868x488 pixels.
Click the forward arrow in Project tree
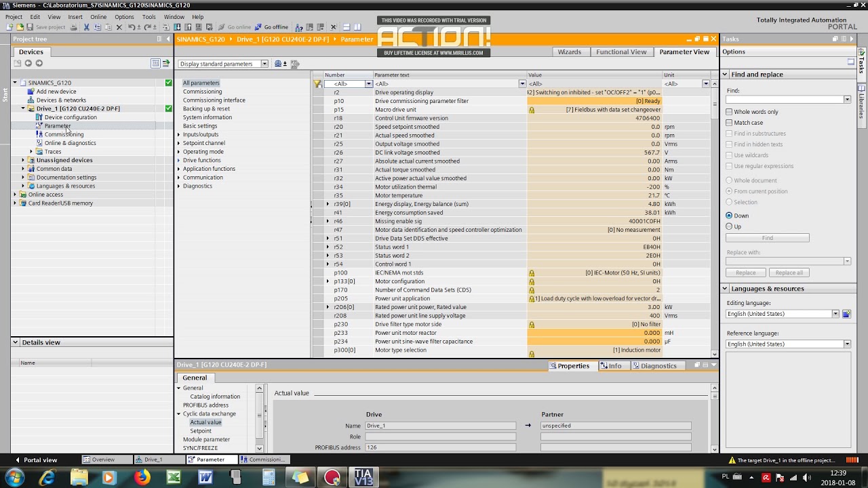point(39,63)
